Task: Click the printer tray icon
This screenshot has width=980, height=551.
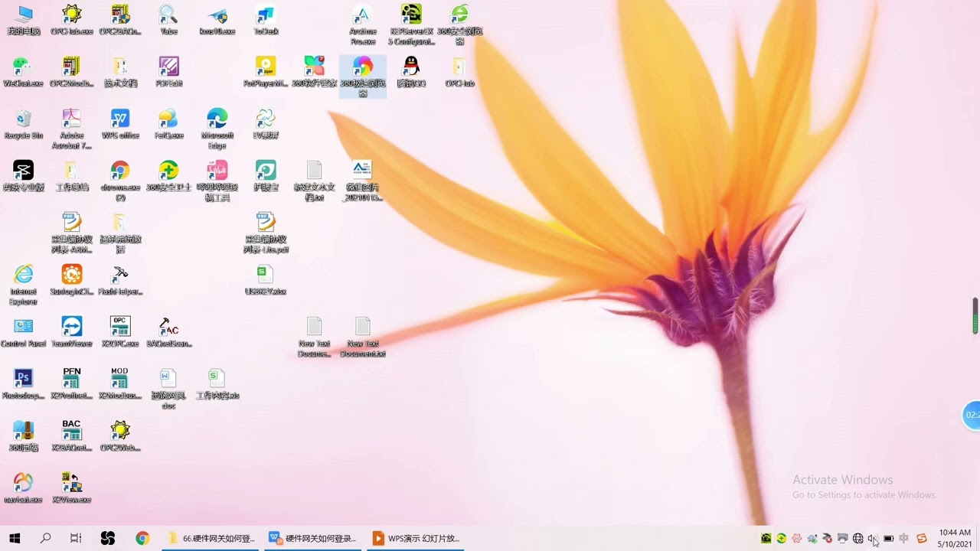Action: 842,539
